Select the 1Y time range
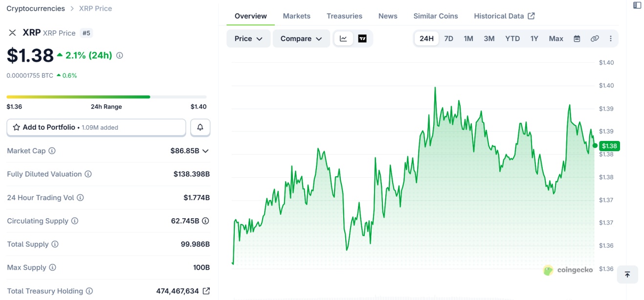This screenshot has height=300, width=644. coord(534,39)
